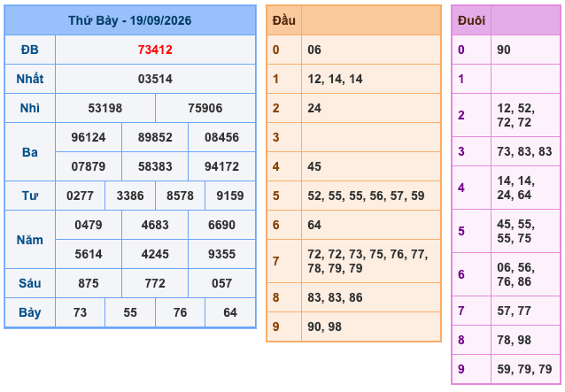Click the 'Đầu' table header

[284, 20]
